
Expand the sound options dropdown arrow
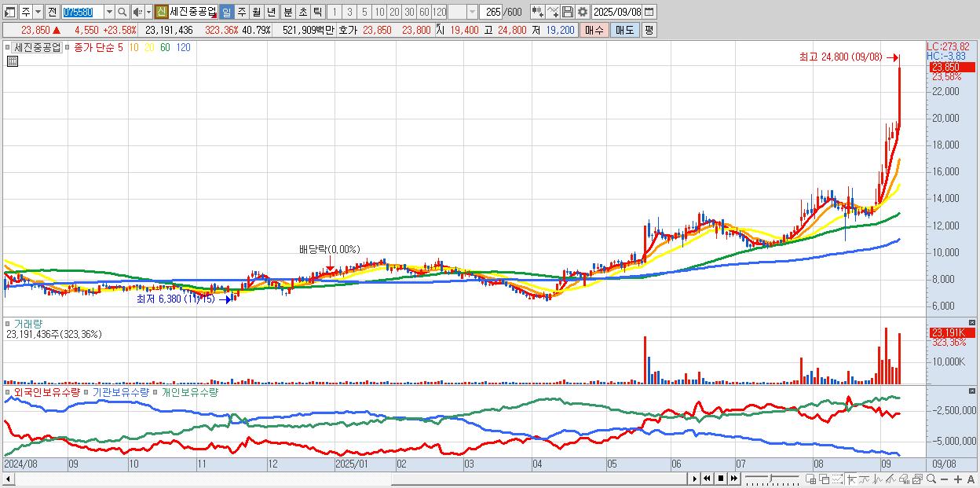(148, 12)
